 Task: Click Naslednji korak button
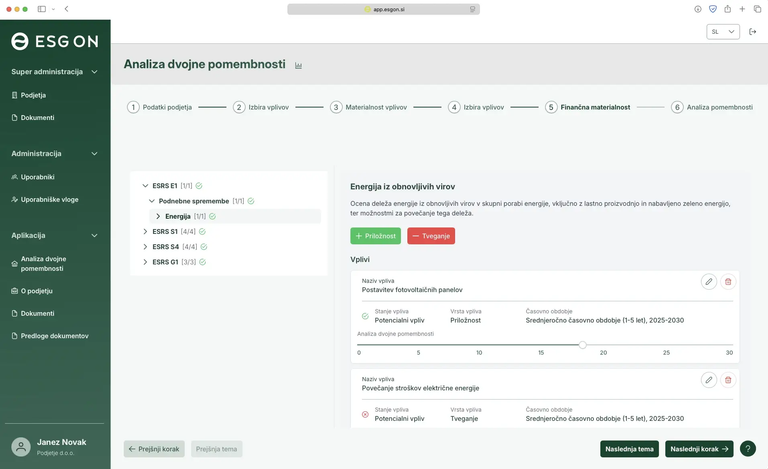pos(699,449)
